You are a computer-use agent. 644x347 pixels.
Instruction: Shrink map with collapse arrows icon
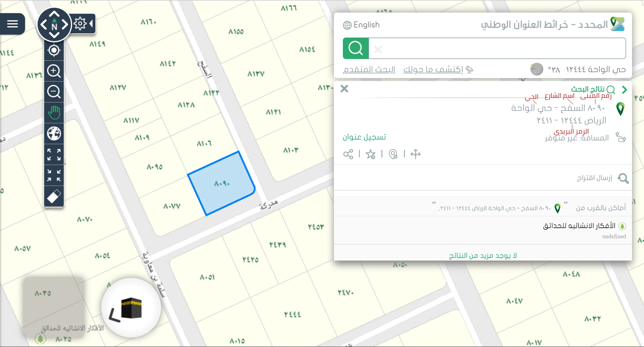(54, 175)
